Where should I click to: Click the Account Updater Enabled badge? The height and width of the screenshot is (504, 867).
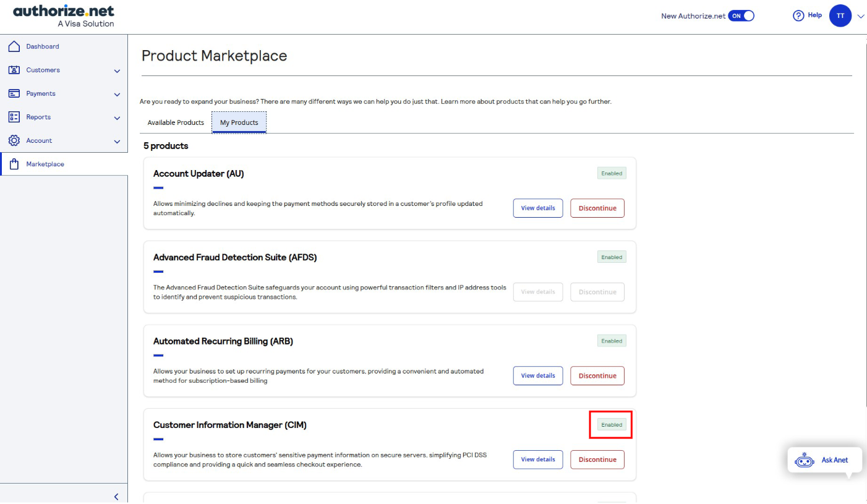[612, 173]
